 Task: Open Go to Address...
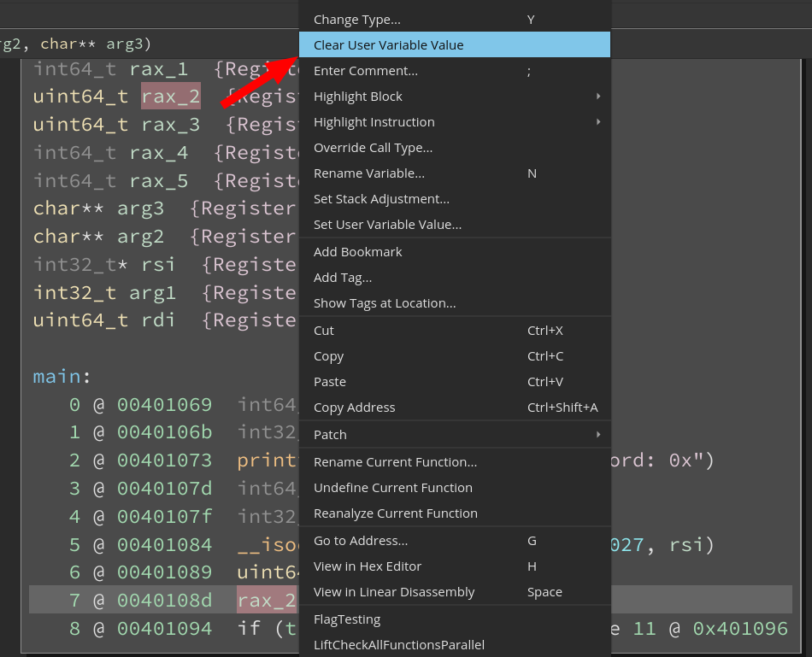[455, 541]
